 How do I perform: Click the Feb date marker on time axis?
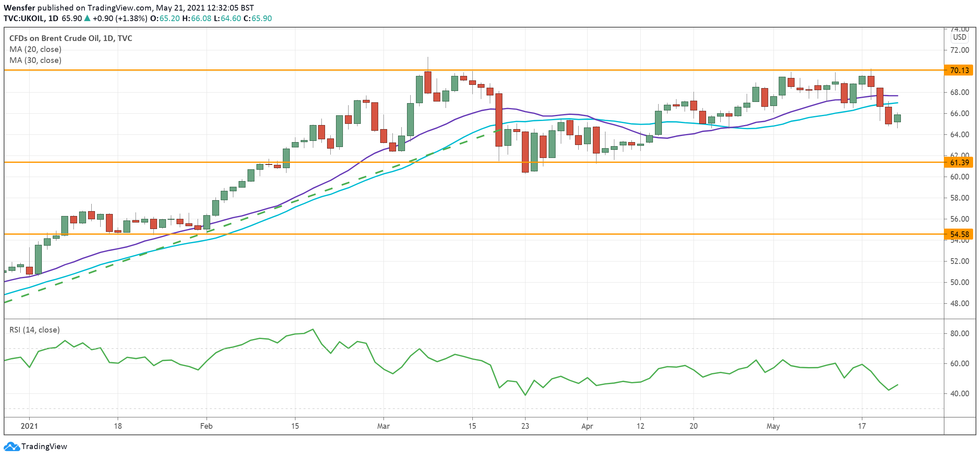pyautogui.click(x=206, y=426)
